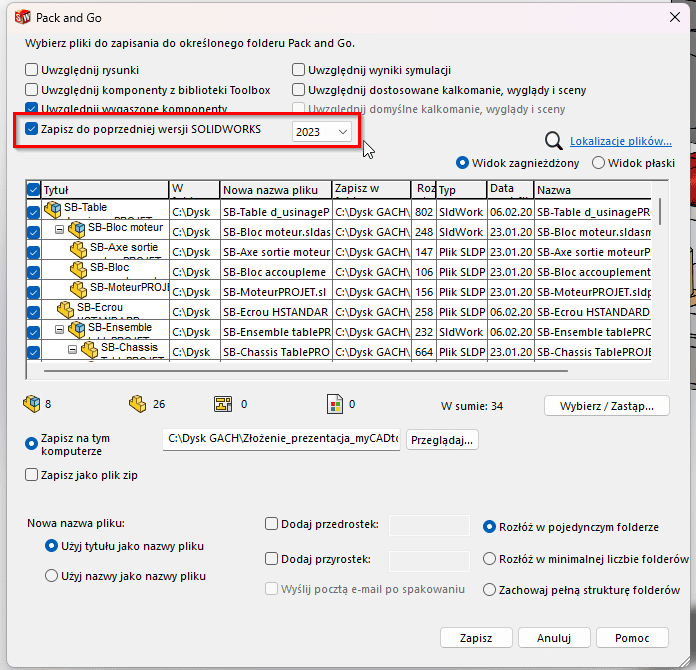Uncheck the SB-MoteurPROJET row checkbox
This screenshot has width=696, height=670.
33,292
